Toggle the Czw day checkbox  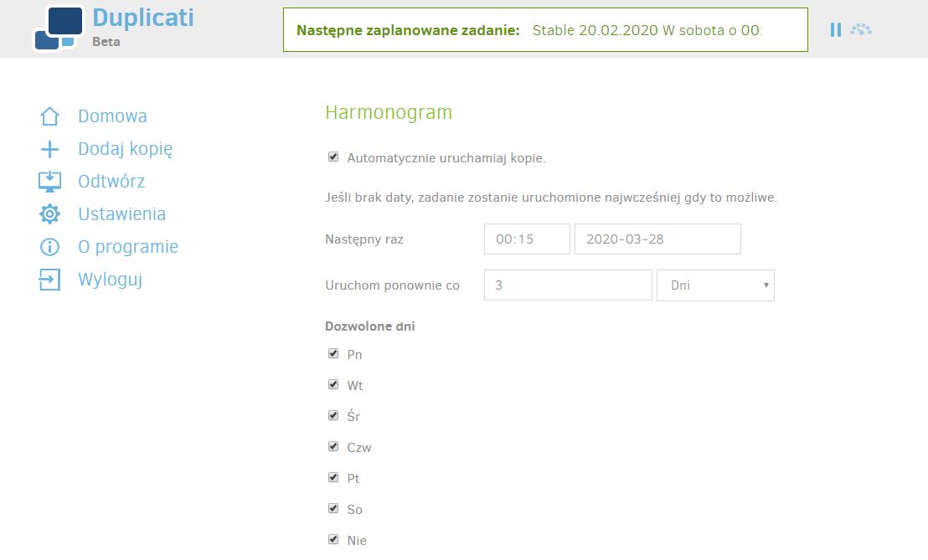(x=333, y=446)
